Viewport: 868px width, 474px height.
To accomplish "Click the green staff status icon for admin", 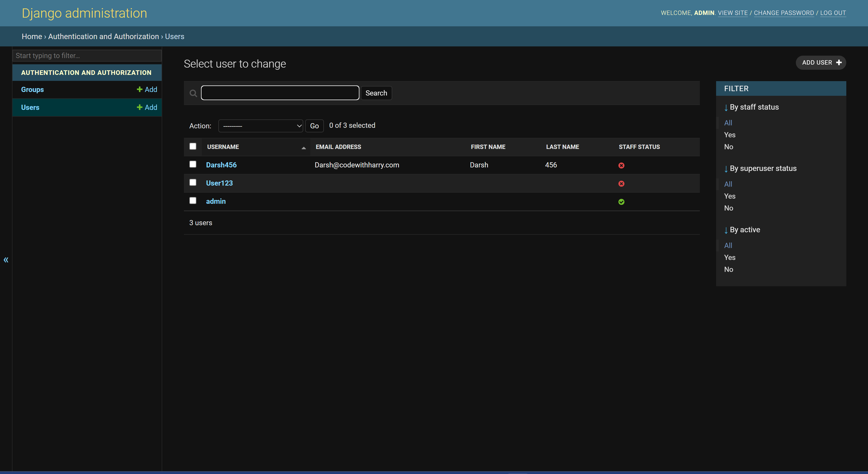I will pos(621,202).
